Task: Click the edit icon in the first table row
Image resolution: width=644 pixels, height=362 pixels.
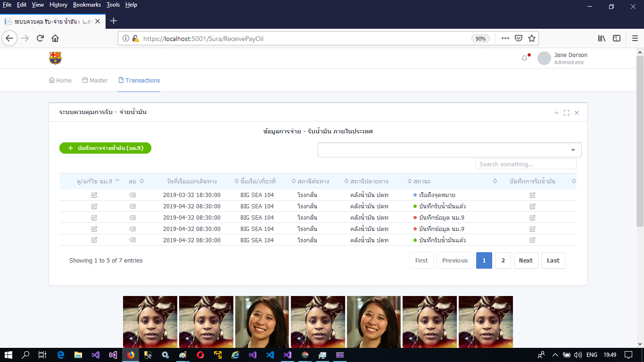Action: click(x=94, y=195)
